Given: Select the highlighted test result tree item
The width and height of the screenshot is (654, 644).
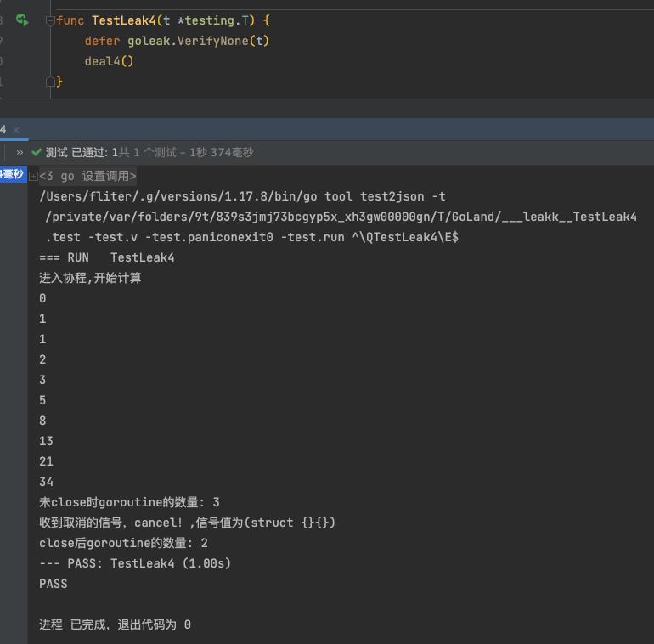Looking at the screenshot, I should pos(12,175).
